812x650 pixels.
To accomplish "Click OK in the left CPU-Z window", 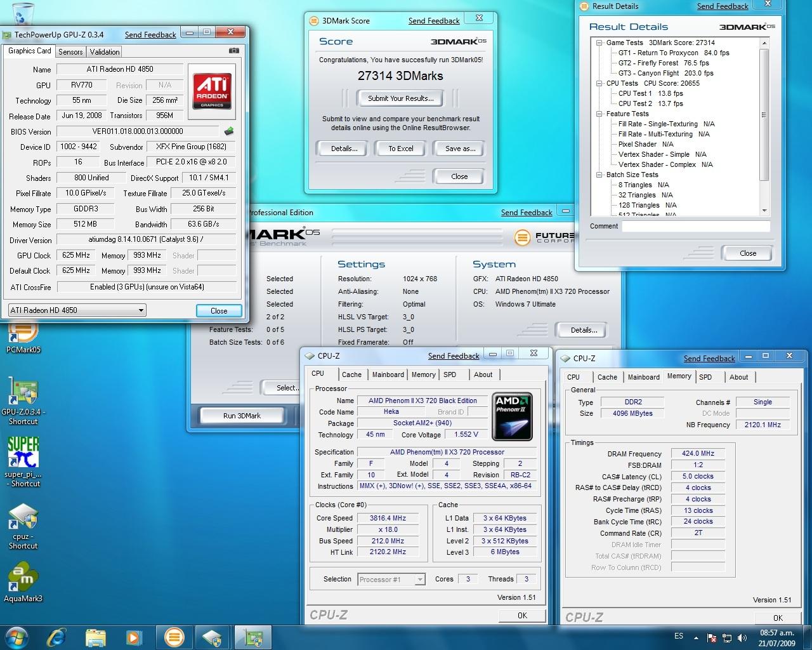I will click(x=522, y=615).
